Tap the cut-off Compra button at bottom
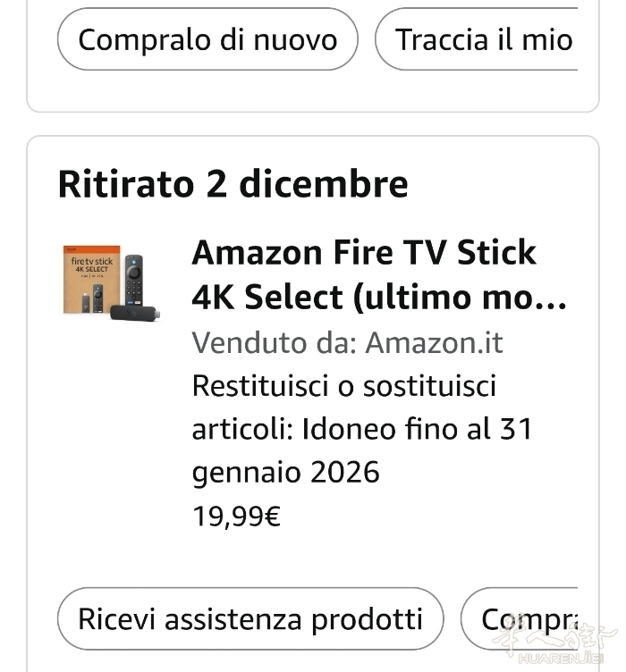The width and height of the screenshot is (626, 672). [528, 618]
